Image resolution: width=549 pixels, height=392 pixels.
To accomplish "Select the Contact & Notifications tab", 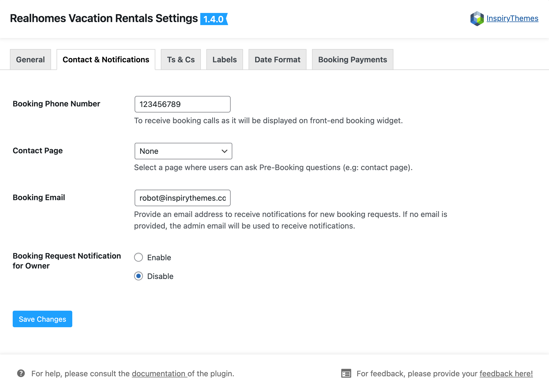I will point(106,60).
